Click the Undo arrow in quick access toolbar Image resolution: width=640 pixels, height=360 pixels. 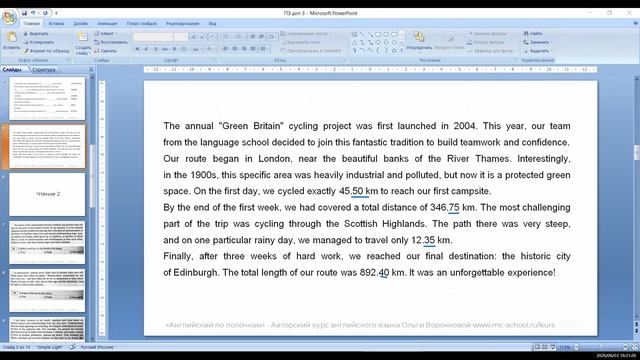(33, 13)
